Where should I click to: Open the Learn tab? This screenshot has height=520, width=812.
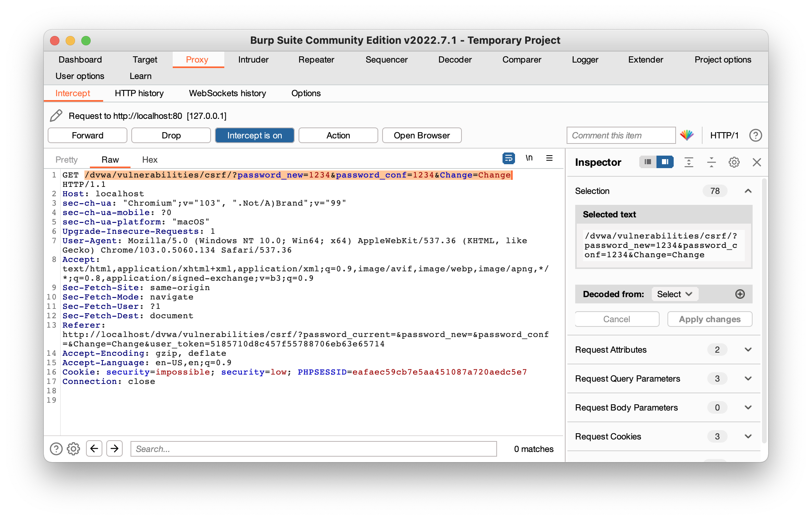pyautogui.click(x=141, y=76)
